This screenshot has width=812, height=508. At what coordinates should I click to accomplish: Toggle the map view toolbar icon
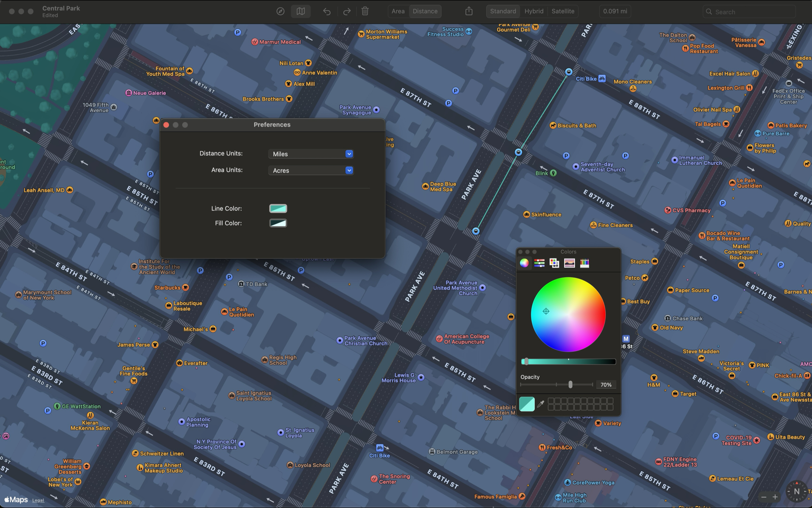click(x=301, y=11)
